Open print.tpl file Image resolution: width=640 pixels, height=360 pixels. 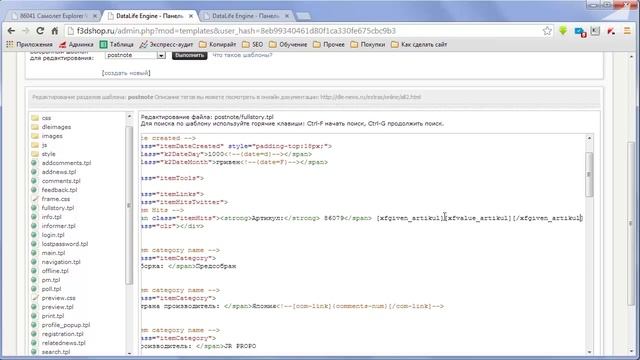point(53,316)
